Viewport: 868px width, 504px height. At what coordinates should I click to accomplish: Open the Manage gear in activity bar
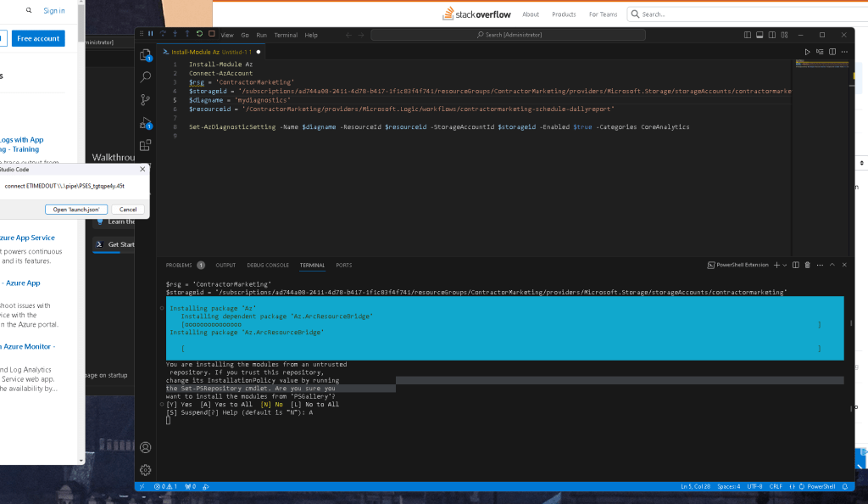(146, 470)
